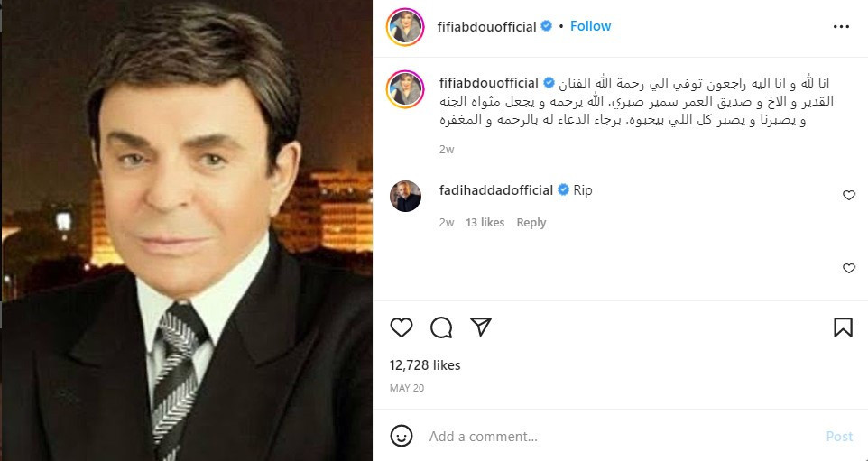
Task: Like the post with the heart icon
Action: (x=402, y=327)
